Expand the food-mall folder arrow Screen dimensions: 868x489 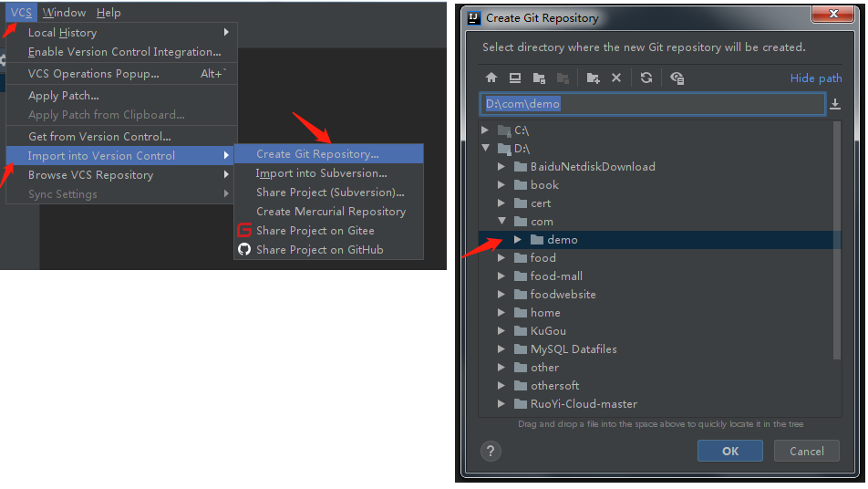click(x=501, y=276)
